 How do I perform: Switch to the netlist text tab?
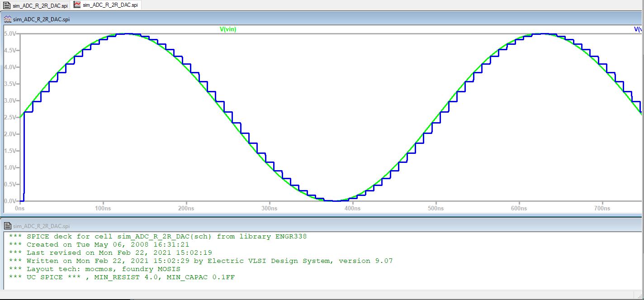click(x=40, y=5)
